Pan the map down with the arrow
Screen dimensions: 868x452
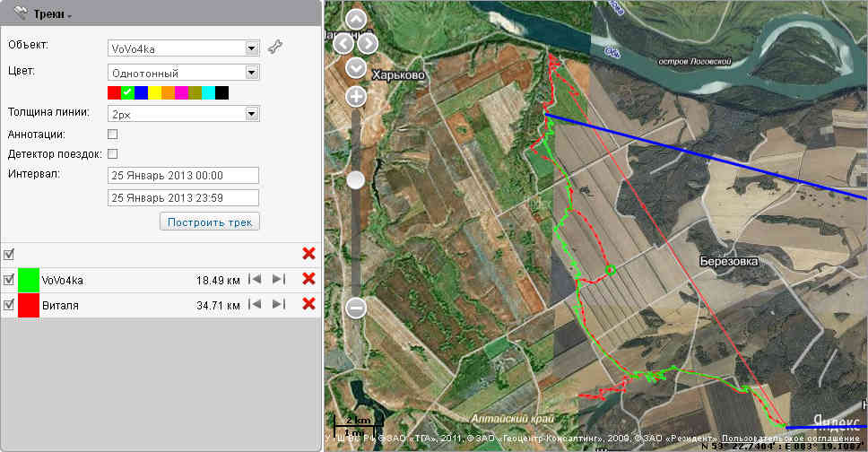tap(356, 67)
